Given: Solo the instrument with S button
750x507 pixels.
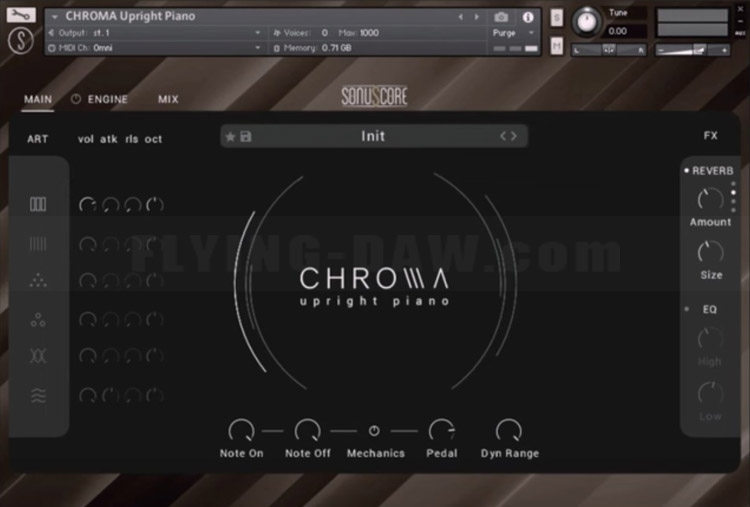Looking at the screenshot, I should pyautogui.click(x=556, y=18).
